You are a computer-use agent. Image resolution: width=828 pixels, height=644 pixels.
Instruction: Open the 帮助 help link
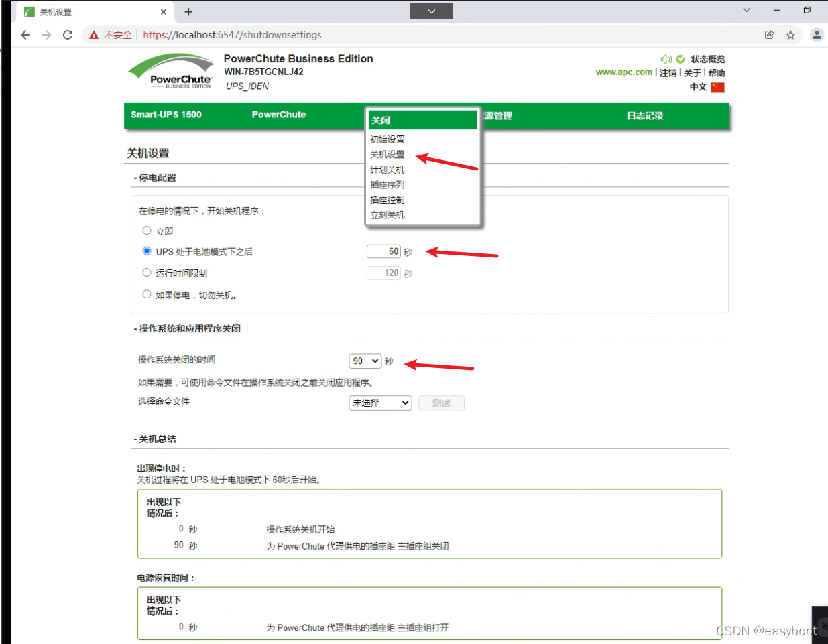716,73
